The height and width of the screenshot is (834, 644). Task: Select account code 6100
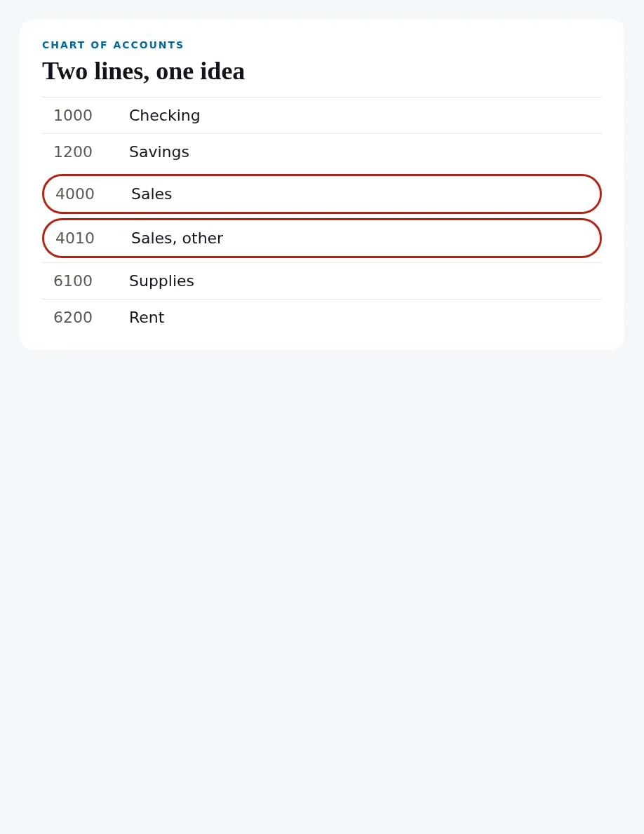click(73, 281)
